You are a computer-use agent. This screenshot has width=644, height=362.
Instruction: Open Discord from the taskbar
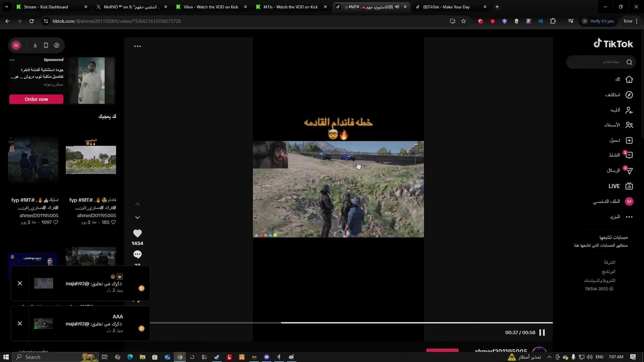pyautogui.click(x=267, y=357)
